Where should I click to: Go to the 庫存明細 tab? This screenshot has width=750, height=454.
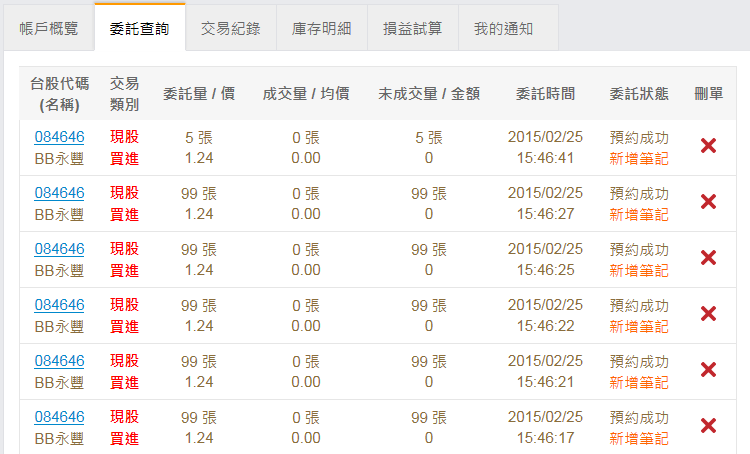(322, 28)
